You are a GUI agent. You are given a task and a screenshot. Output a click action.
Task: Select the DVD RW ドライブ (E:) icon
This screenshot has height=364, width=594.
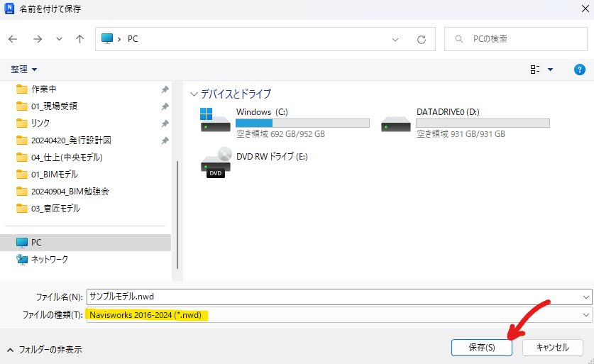215,163
